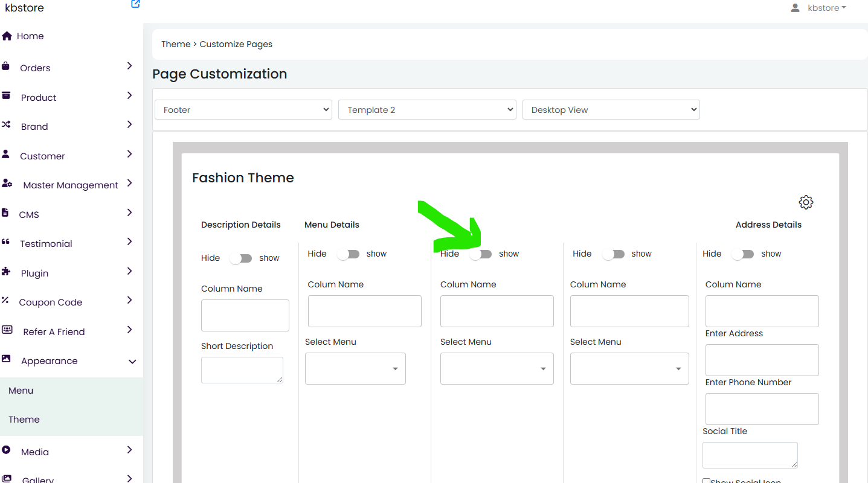Collapse the Appearance submenu chevron
Viewport: 868px width, 483px height.
pyautogui.click(x=132, y=362)
